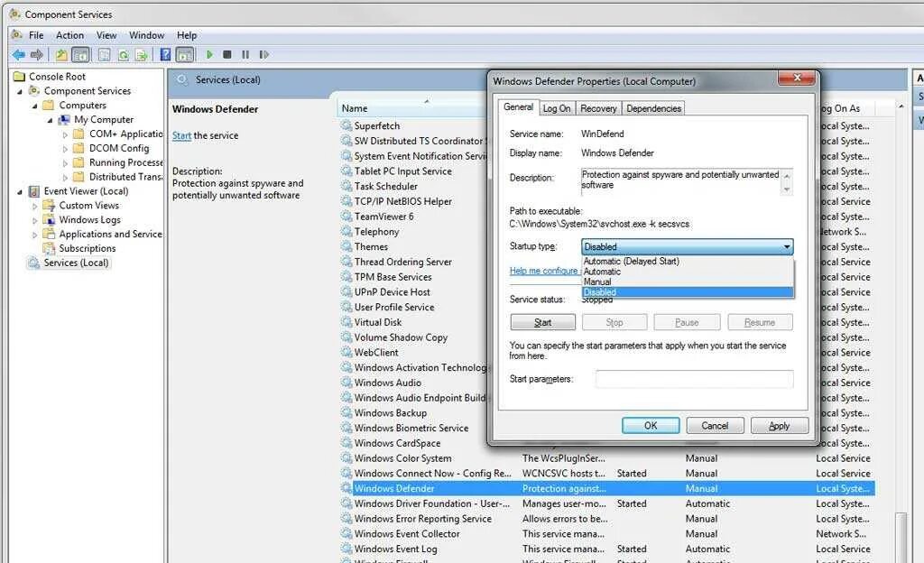The width and height of the screenshot is (924, 563).
Task: Open the File menu
Action: click(36, 35)
